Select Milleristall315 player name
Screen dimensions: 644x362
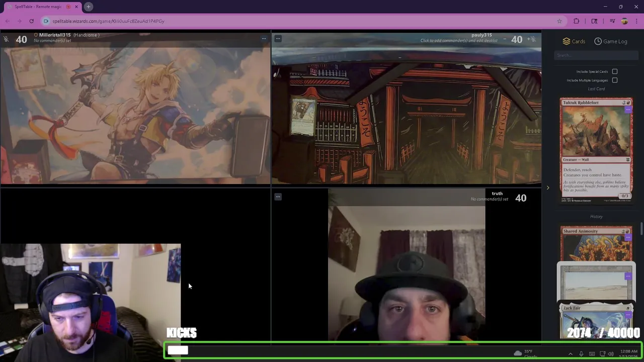[55, 35]
